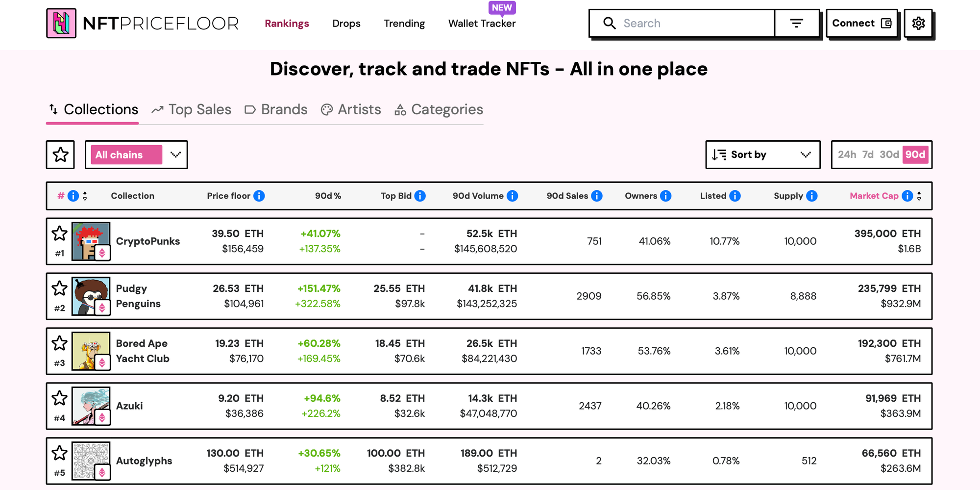Image resolution: width=980 pixels, height=490 pixels.
Task: Click the info icon beside Owners column
Action: coord(666,196)
